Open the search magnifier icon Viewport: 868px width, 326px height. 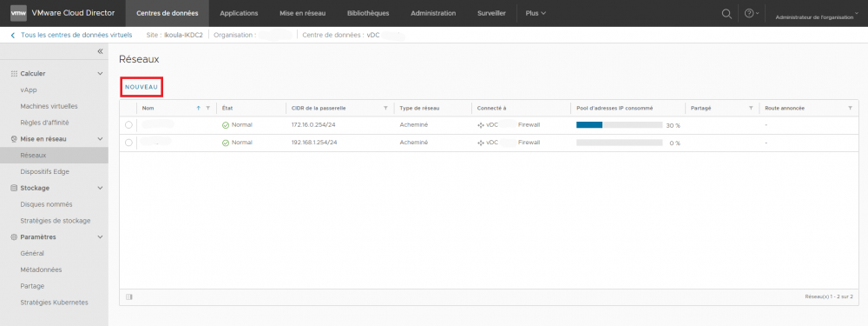(x=727, y=13)
